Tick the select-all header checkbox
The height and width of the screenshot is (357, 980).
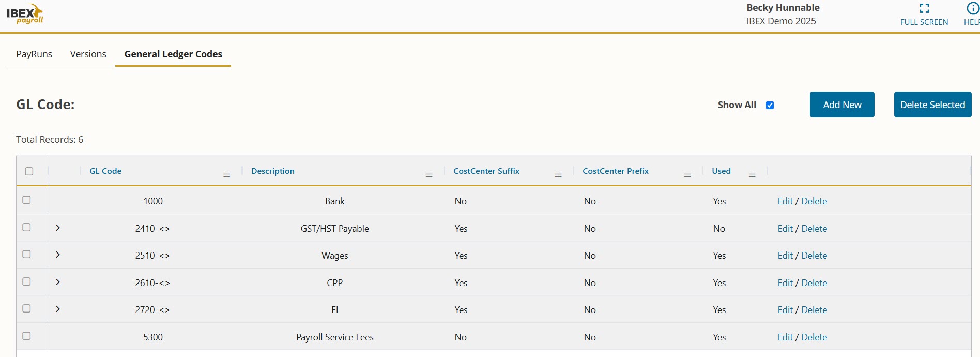point(29,171)
